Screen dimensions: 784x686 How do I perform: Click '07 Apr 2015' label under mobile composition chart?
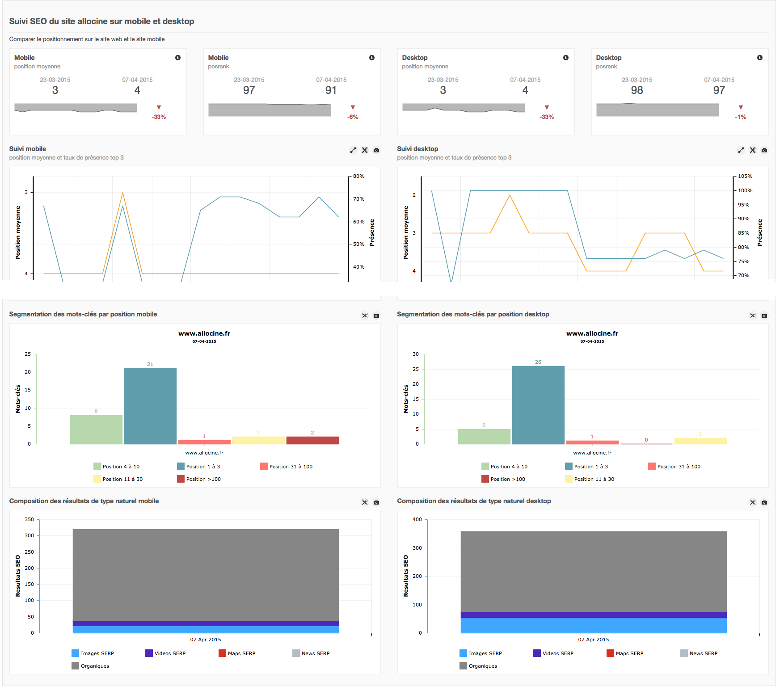point(206,640)
